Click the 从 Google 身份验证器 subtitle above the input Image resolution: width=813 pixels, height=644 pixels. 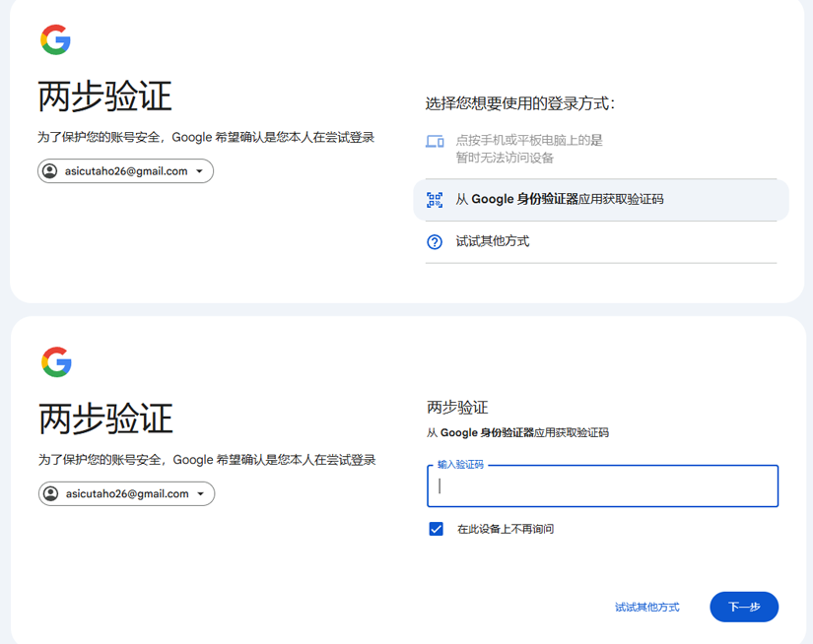tap(517, 432)
